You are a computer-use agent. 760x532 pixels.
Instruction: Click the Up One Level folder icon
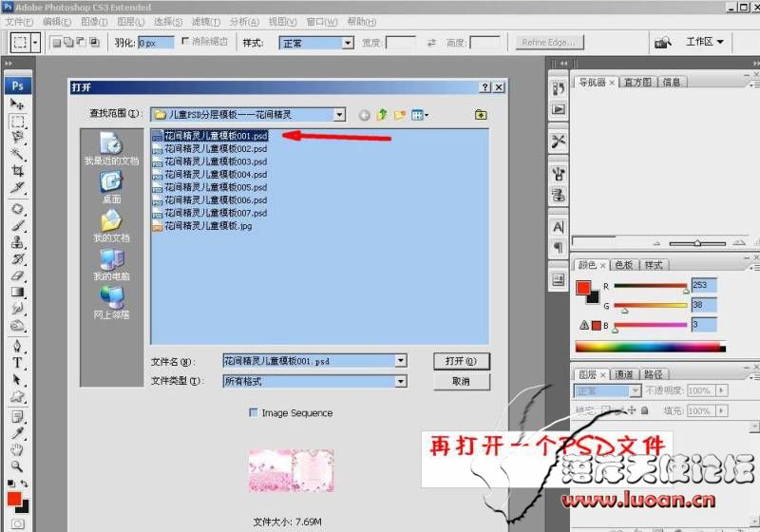coord(382,115)
